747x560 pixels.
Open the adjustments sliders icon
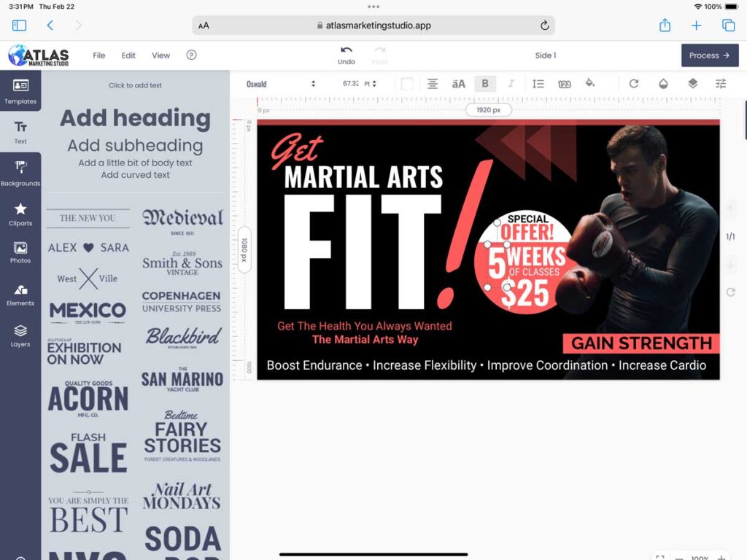721,84
